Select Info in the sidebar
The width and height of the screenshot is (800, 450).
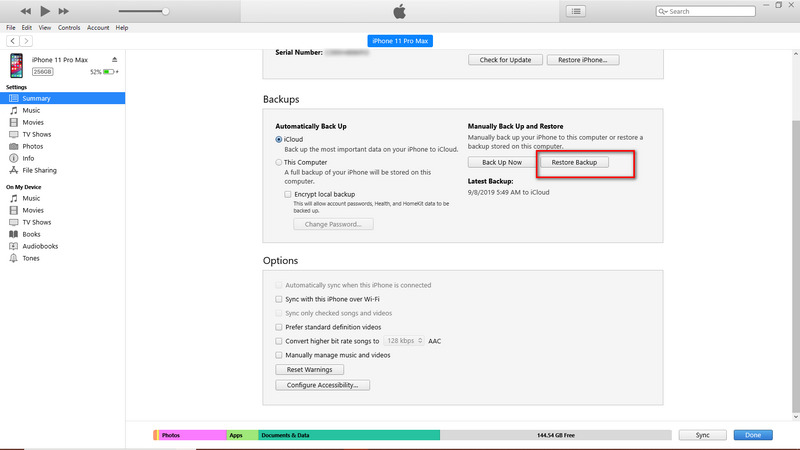point(28,158)
